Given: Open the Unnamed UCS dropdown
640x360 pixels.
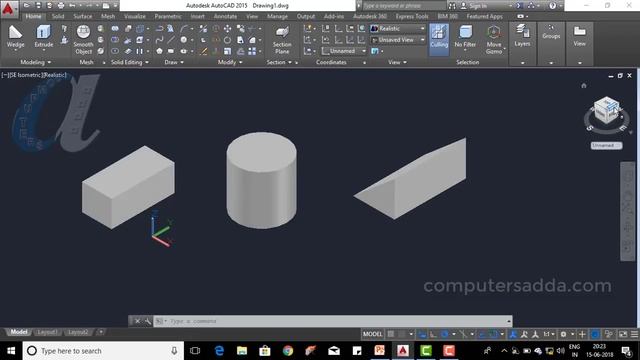Looking at the screenshot, I should tap(344, 51).
